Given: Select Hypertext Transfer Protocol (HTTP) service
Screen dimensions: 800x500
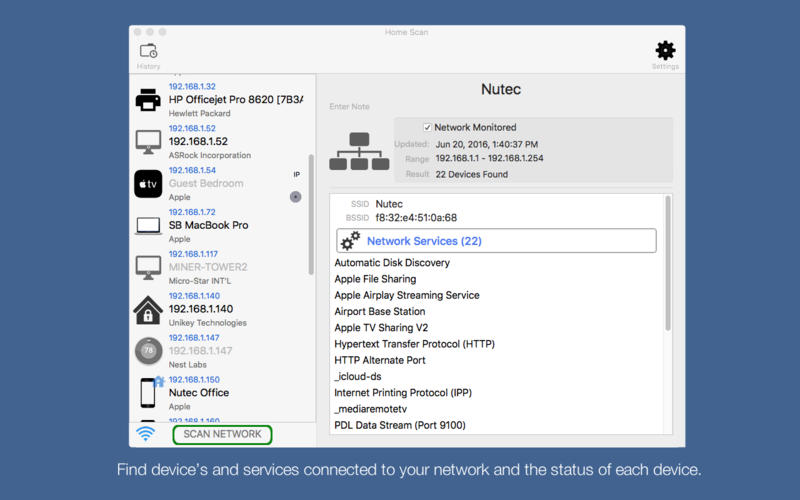Looking at the screenshot, I should [414, 344].
